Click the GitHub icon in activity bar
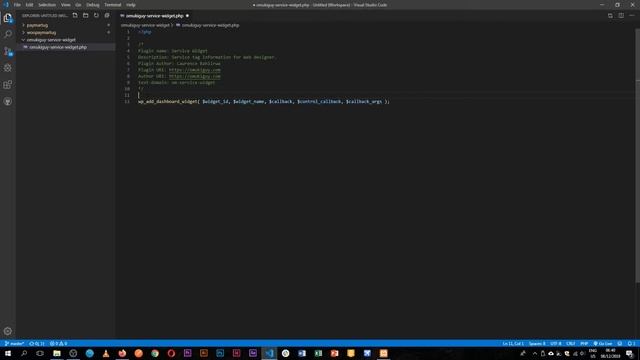This screenshot has width=640, height=360. pos(8,101)
